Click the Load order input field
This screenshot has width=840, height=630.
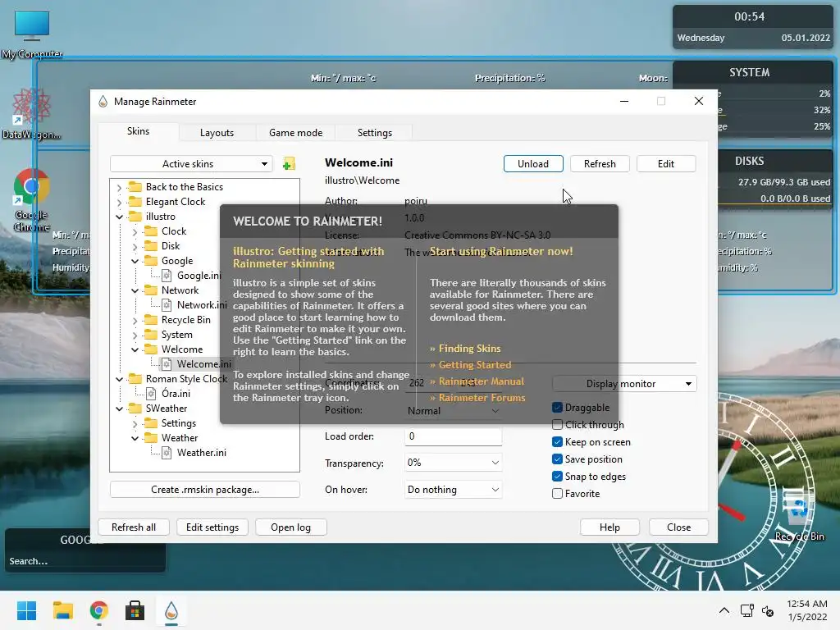[453, 436]
